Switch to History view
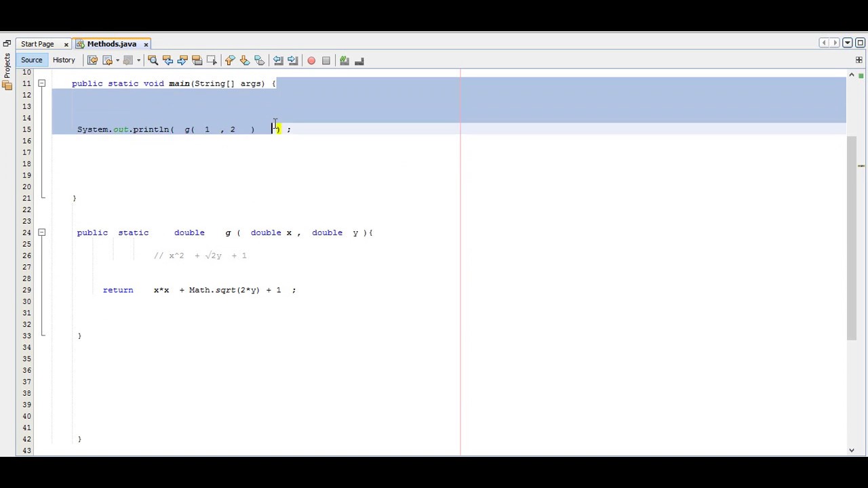The width and height of the screenshot is (868, 488). pos(64,60)
